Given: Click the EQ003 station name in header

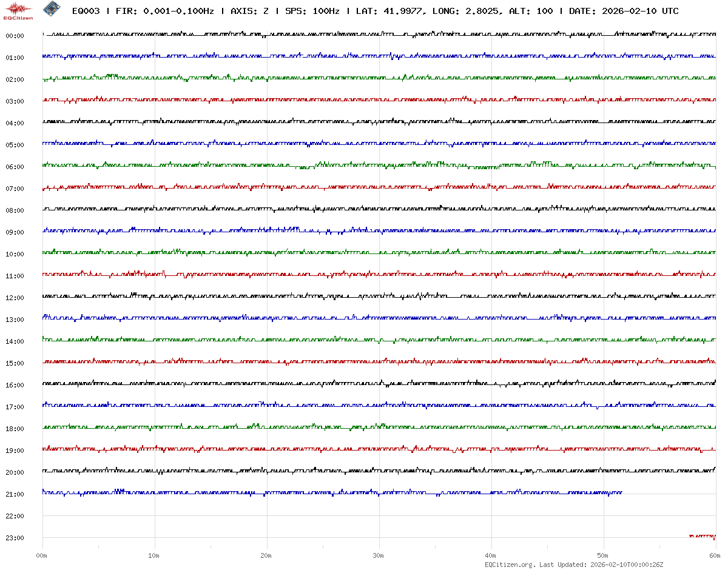Looking at the screenshot, I should (86, 11).
